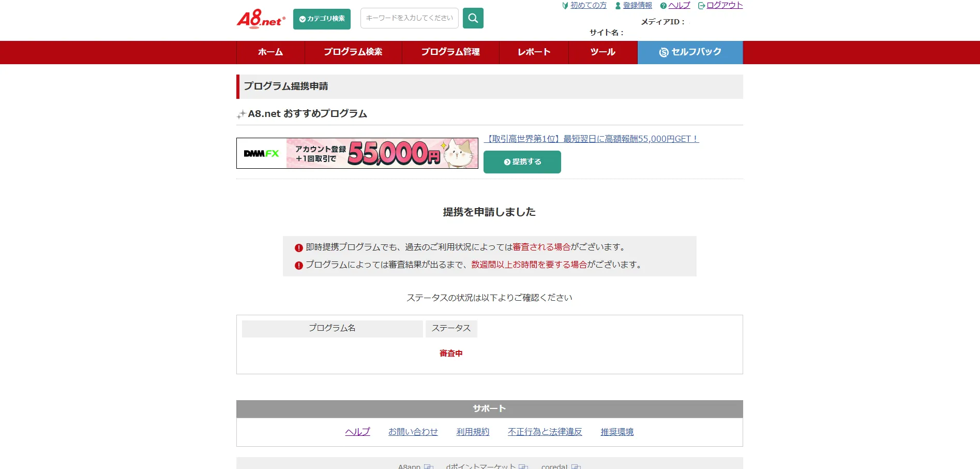The width and height of the screenshot is (980, 469).
Task: Click the magnifying glass search button
Action: click(473, 18)
